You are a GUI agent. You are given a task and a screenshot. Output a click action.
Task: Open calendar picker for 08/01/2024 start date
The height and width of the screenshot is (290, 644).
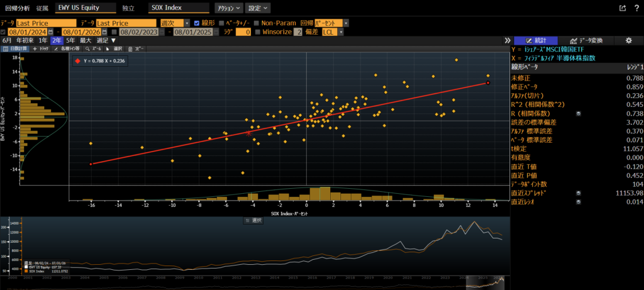coord(51,31)
